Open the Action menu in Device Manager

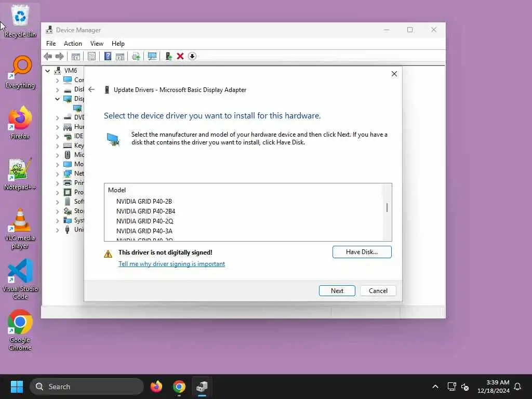73,44
